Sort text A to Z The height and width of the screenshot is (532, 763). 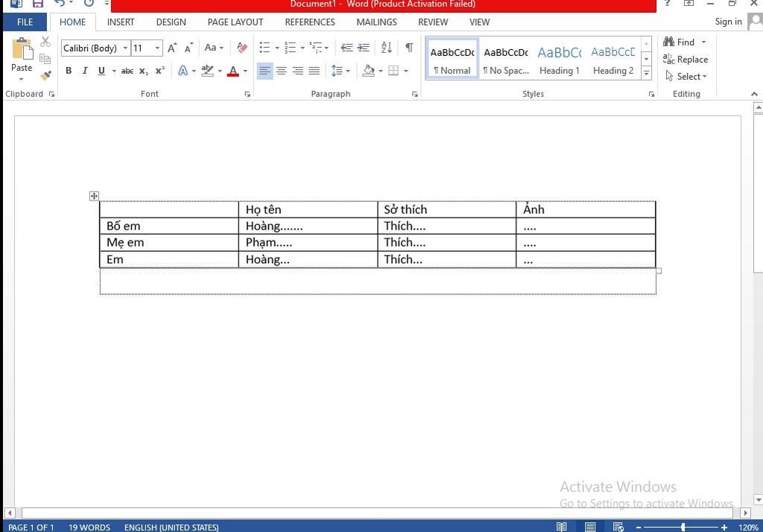point(387,48)
